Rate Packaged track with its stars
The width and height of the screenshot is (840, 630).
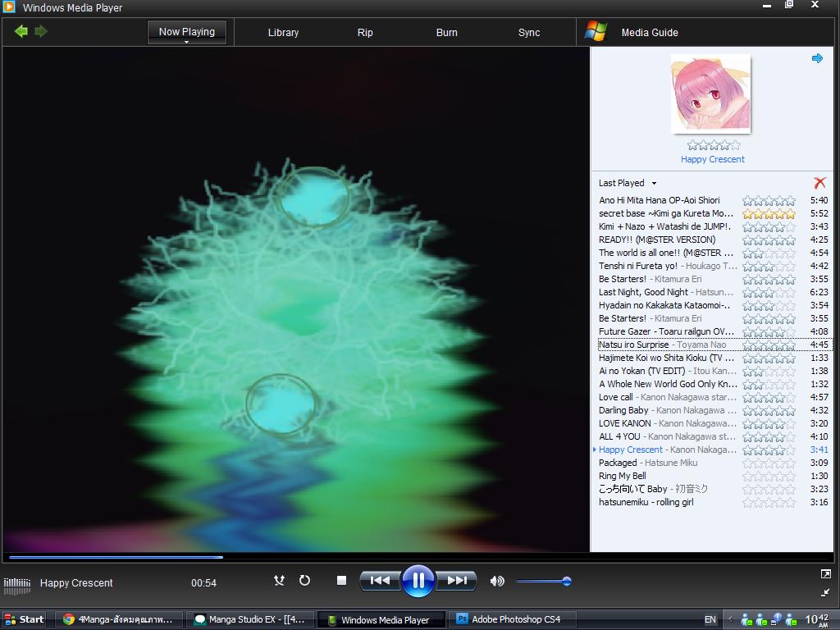point(769,463)
